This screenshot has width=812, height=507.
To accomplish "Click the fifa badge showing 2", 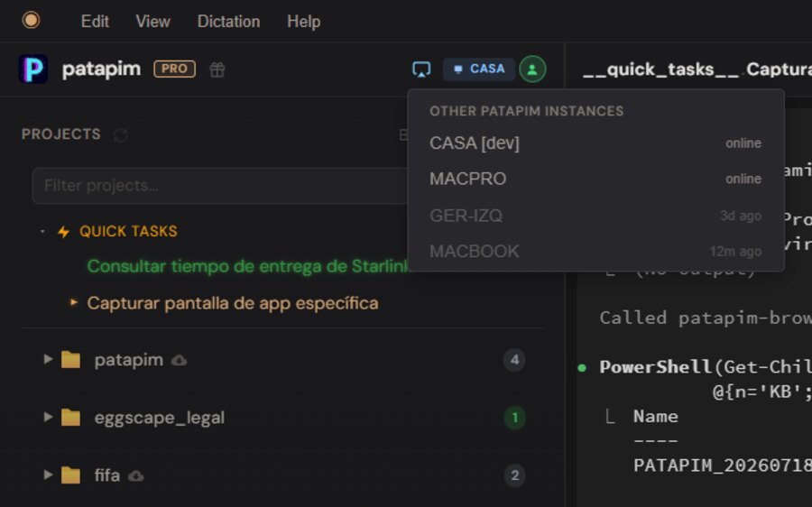I will click(514, 475).
